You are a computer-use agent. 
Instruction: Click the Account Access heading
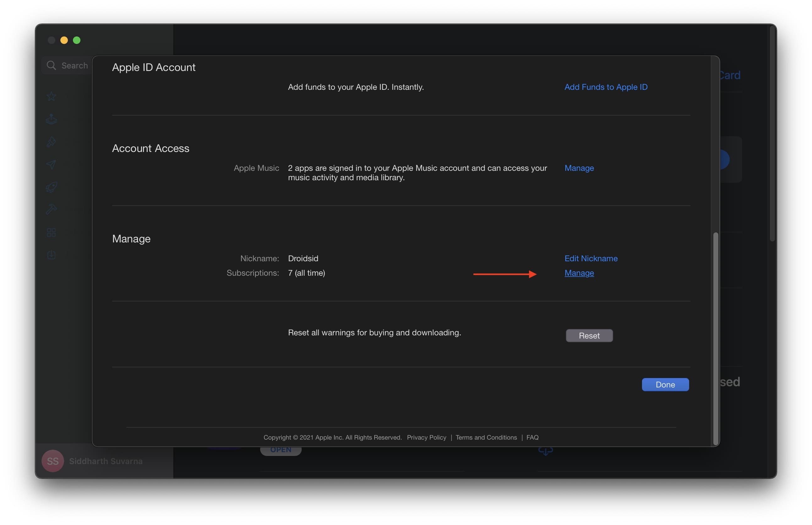click(151, 148)
